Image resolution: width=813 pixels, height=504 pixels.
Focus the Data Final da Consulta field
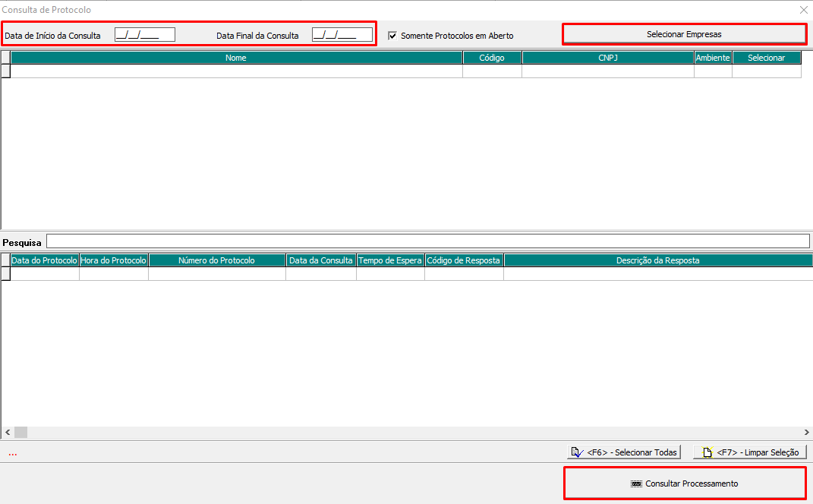click(342, 35)
